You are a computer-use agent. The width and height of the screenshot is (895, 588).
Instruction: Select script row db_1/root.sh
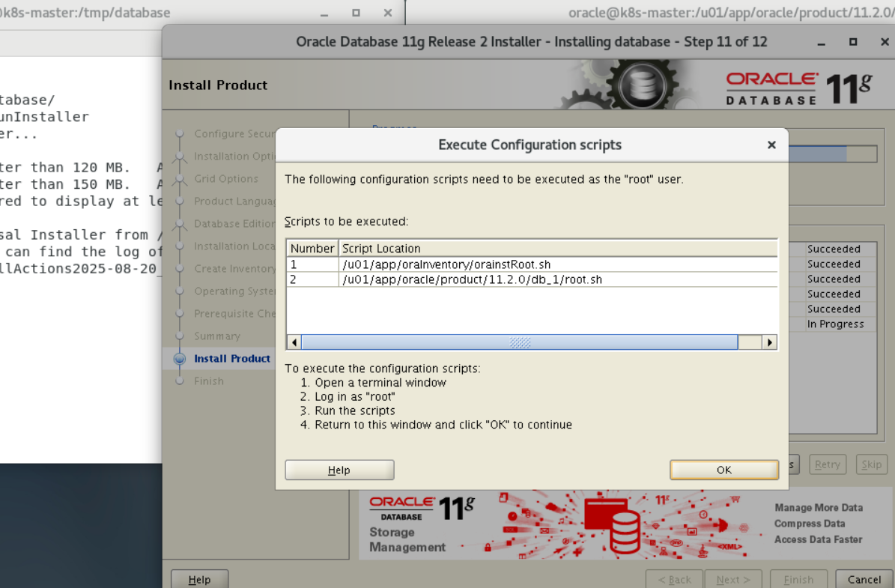click(532, 279)
